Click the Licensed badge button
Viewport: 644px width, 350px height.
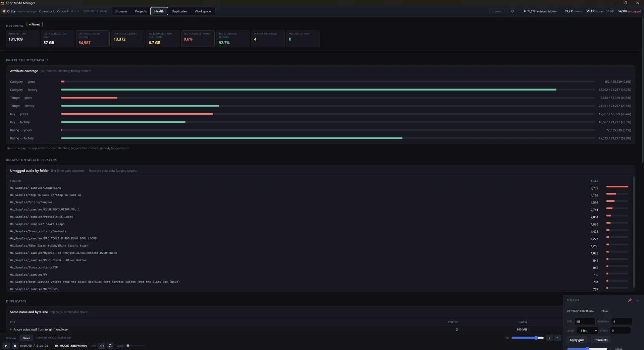497,11
